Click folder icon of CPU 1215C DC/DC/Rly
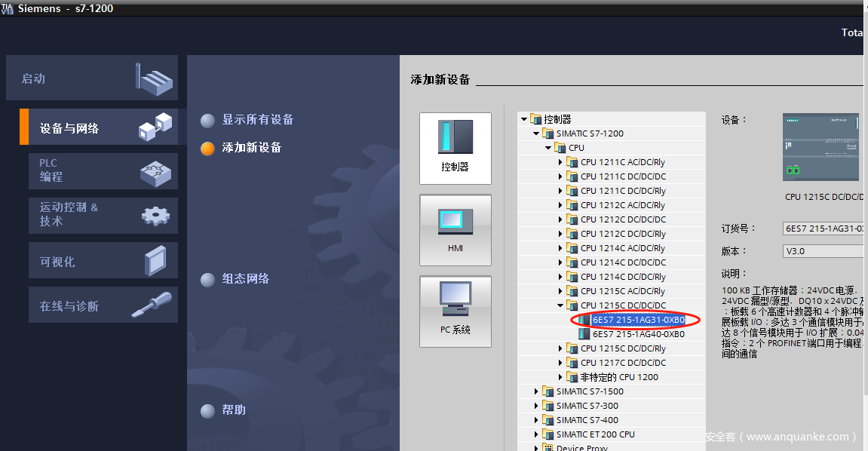The image size is (868, 451). point(572,348)
